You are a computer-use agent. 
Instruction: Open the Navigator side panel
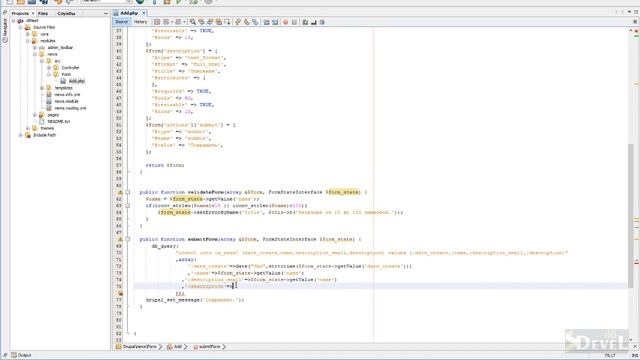[5, 29]
